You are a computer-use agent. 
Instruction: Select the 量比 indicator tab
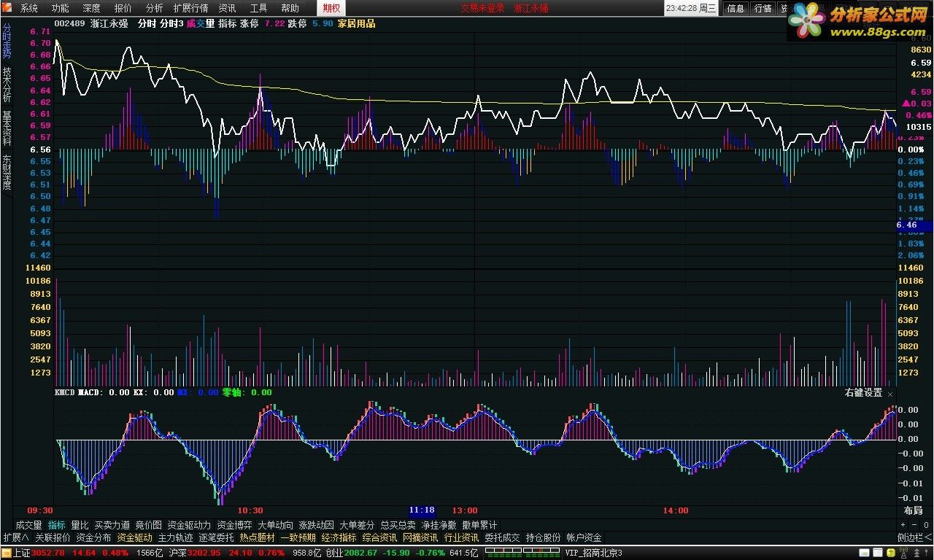click(x=80, y=525)
